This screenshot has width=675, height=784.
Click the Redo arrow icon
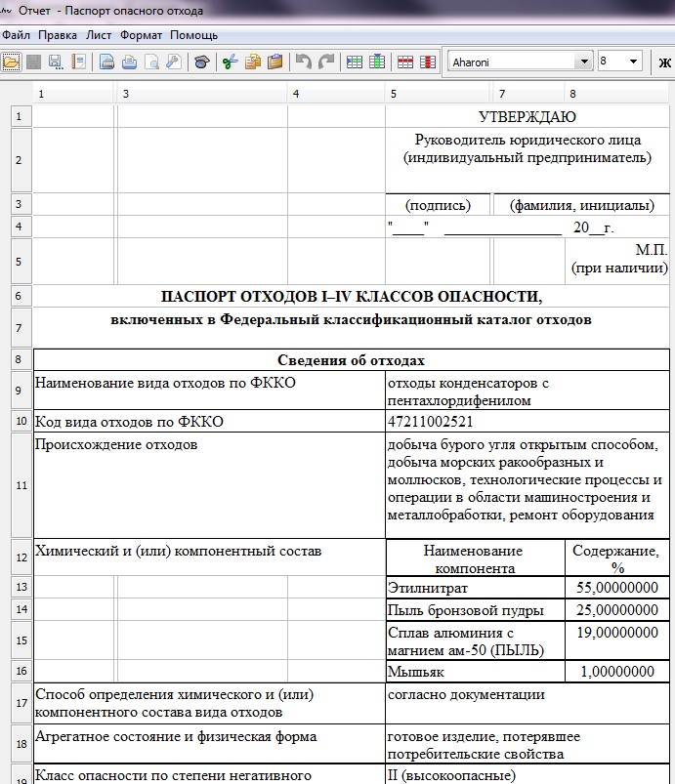[x=326, y=62]
